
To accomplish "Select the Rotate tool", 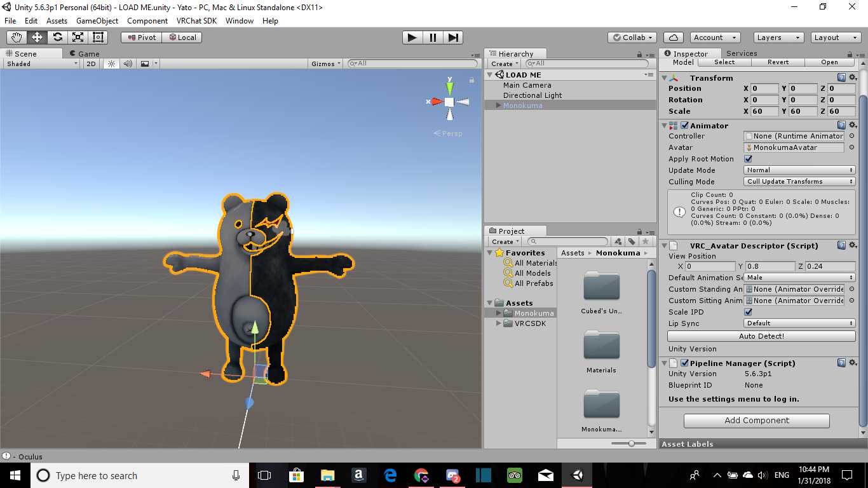I will 57,37.
